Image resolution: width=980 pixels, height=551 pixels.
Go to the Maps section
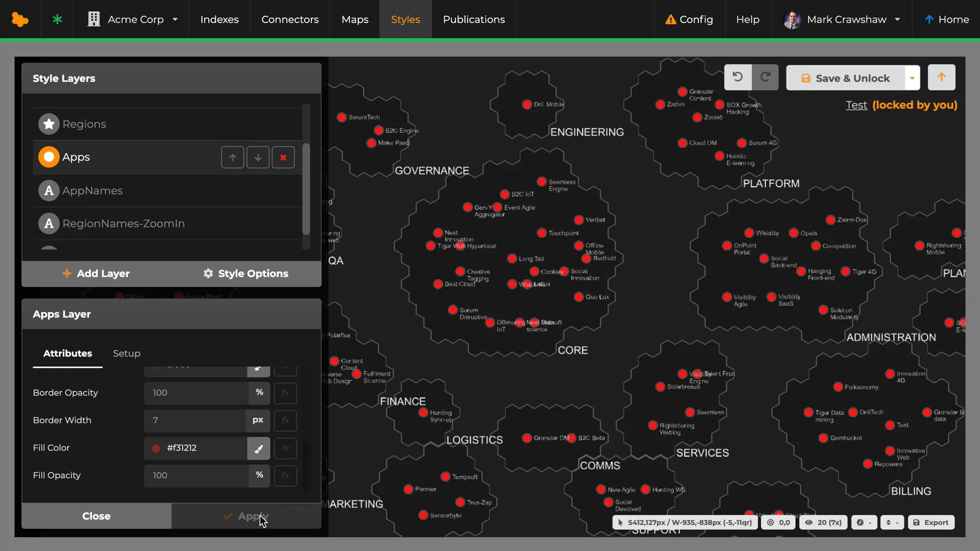[x=355, y=19]
